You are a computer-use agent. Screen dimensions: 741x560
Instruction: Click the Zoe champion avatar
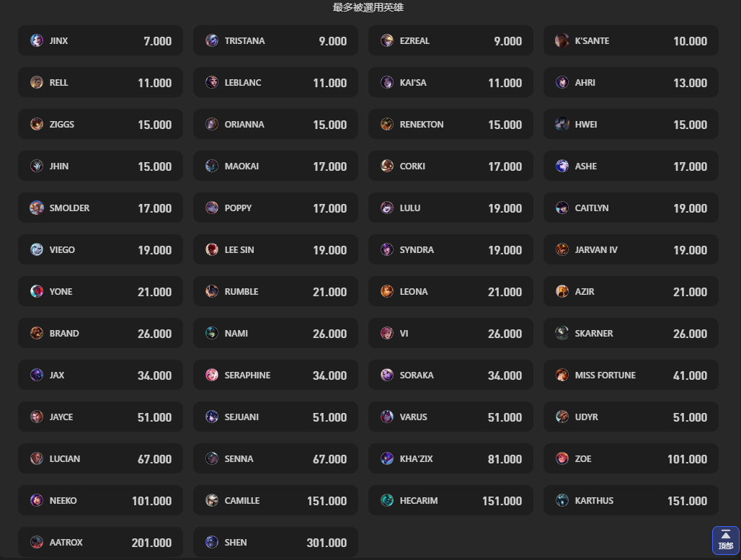[x=562, y=459]
